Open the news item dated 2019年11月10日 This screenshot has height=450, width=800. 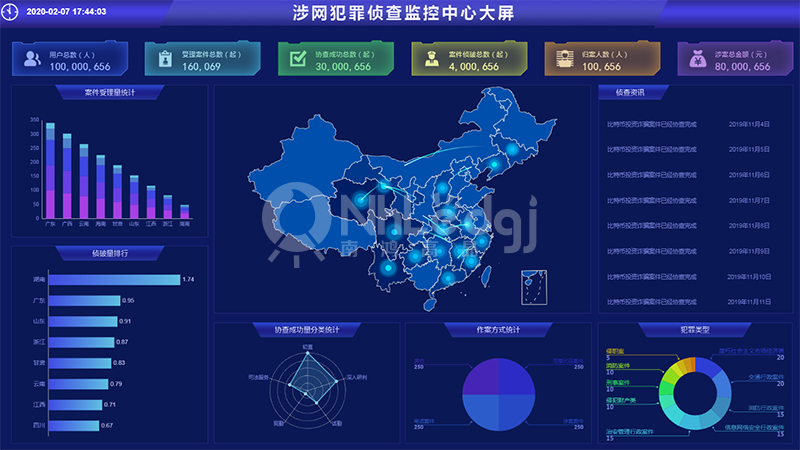click(x=688, y=277)
